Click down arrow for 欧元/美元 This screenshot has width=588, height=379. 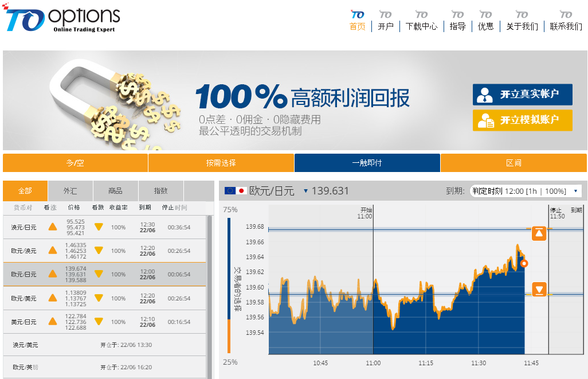99,298
